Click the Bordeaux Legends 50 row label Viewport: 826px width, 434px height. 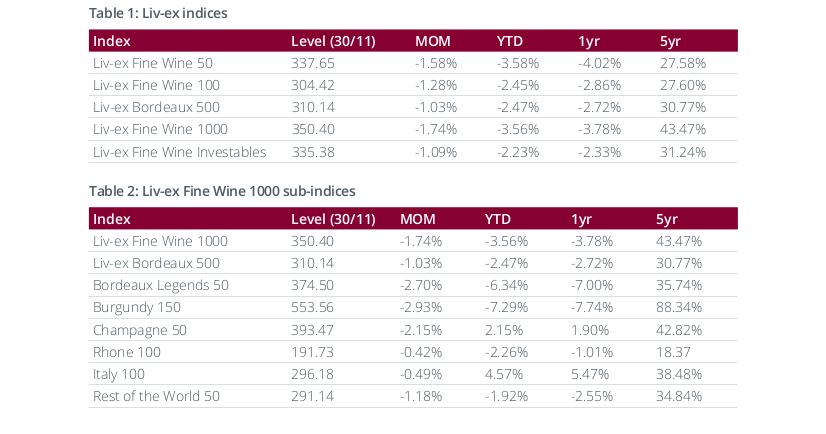pyautogui.click(x=160, y=285)
